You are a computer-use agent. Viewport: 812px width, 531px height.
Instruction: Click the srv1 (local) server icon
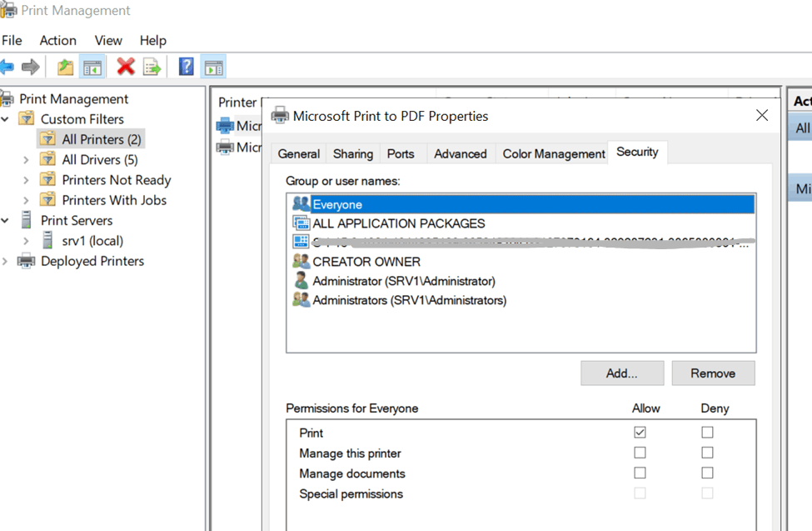pos(47,240)
